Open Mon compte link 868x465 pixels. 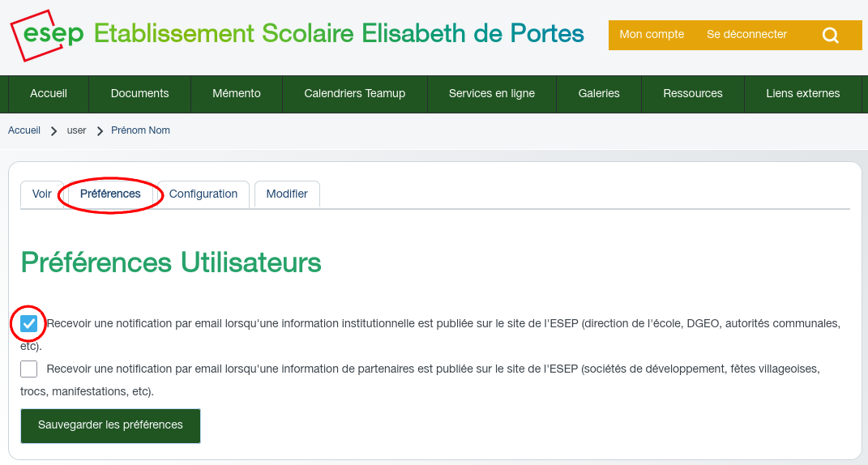(x=652, y=34)
